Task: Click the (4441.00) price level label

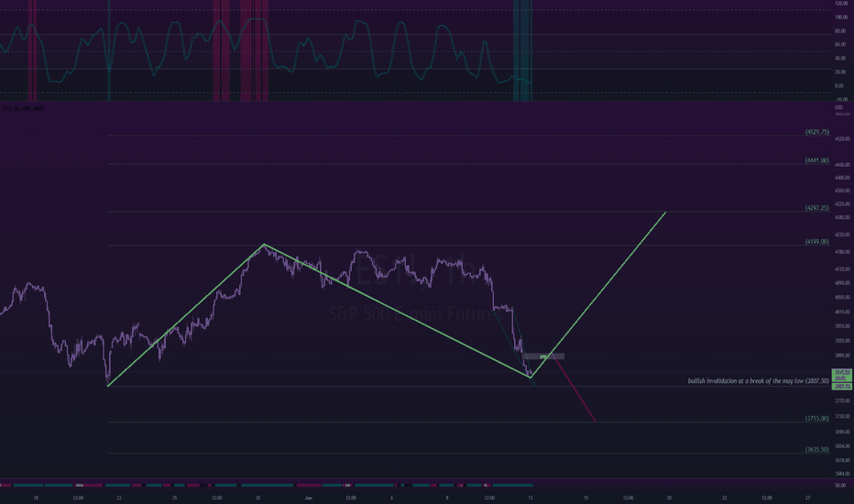Action: point(817,160)
